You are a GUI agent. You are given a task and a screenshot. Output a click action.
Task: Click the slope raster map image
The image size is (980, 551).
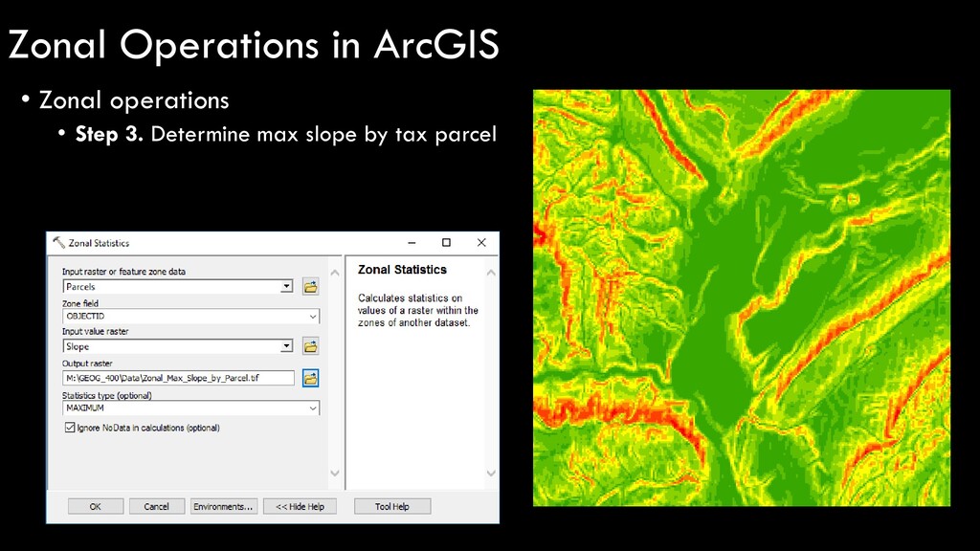tap(742, 298)
